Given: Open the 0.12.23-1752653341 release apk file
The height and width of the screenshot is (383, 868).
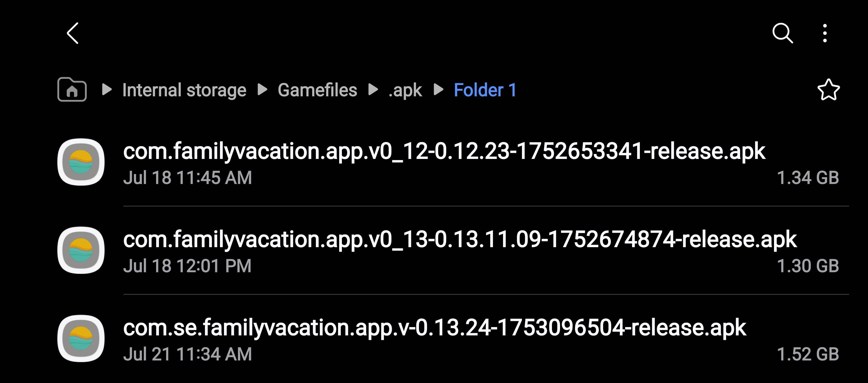Looking at the screenshot, I should tap(444, 151).
